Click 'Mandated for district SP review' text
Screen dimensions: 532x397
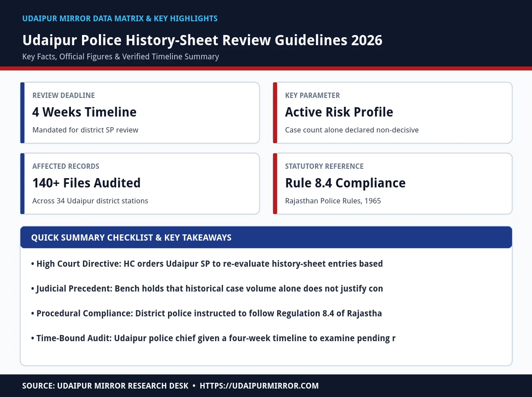click(x=85, y=130)
